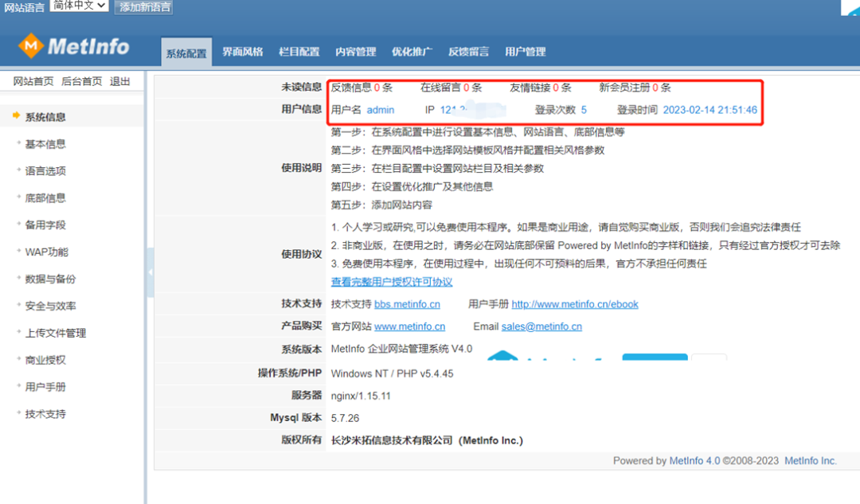Select 商业授权 sidebar item
The image size is (860, 504).
[45, 361]
